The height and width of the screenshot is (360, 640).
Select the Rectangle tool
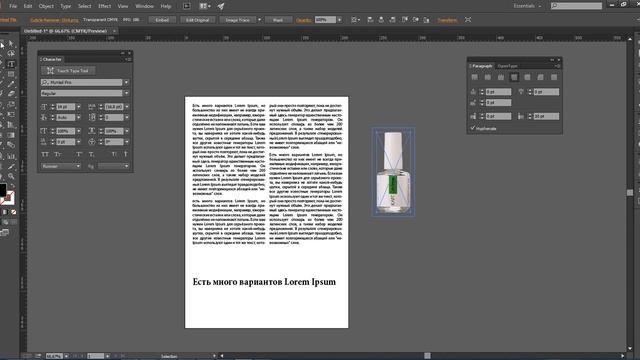11,74
